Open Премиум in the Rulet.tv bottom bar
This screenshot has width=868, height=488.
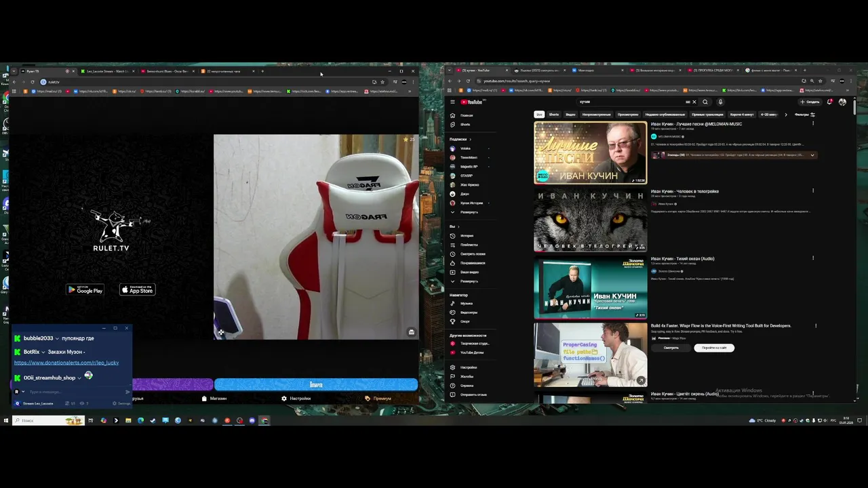pyautogui.click(x=378, y=399)
